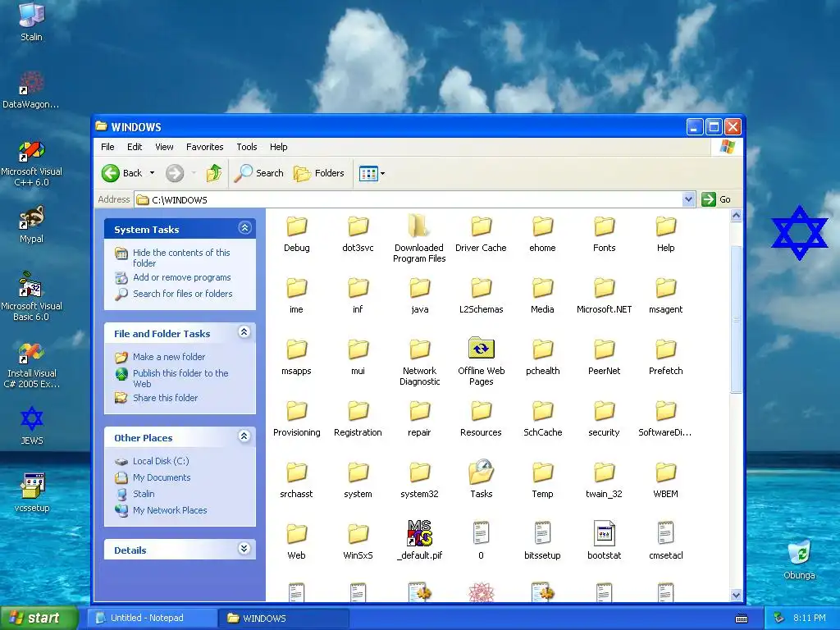The height and width of the screenshot is (630, 840).
Task: Select the repair folder
Action: pos(419,419)
